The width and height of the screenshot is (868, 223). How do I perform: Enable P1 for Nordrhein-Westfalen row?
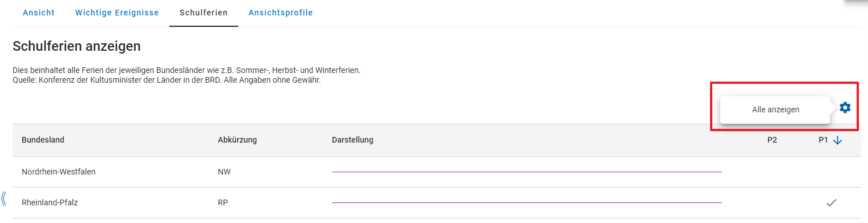pos(832,172)
